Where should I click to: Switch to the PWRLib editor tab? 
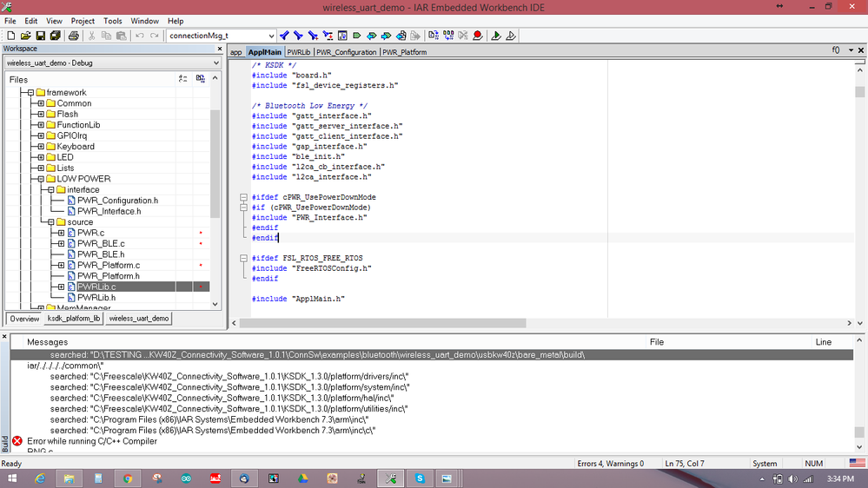(x=299, y=52)
